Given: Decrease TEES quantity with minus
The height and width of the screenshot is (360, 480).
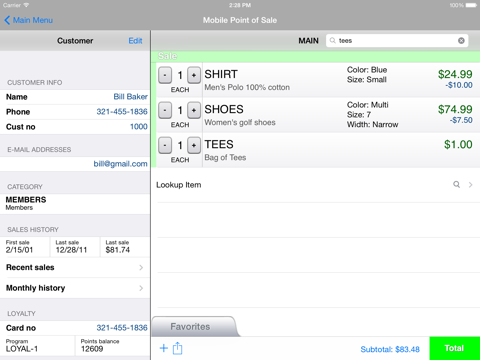Looking at the screenshot, I should click(165, 145).
